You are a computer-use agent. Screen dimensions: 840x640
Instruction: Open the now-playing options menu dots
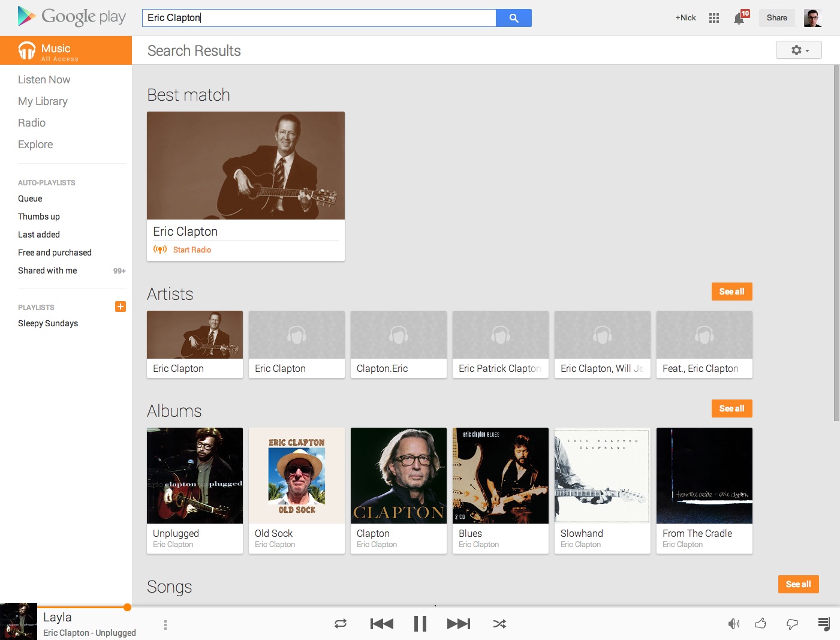tap(165, 624)
